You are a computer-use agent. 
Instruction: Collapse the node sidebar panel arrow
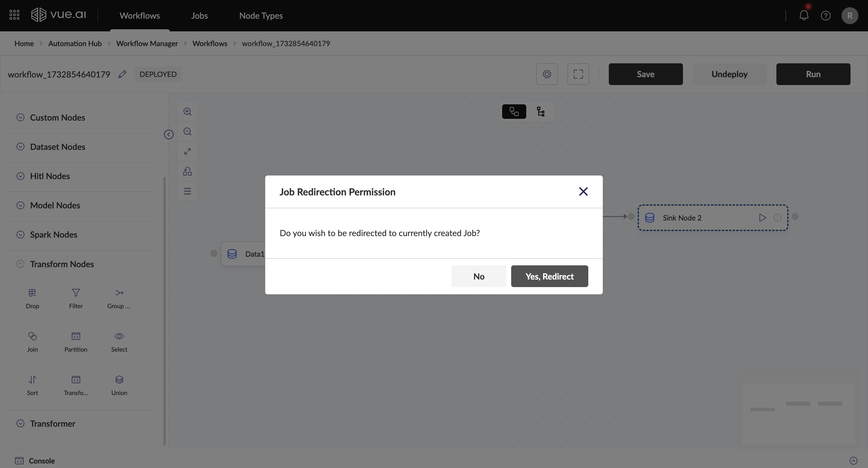[x=168, y=134]
